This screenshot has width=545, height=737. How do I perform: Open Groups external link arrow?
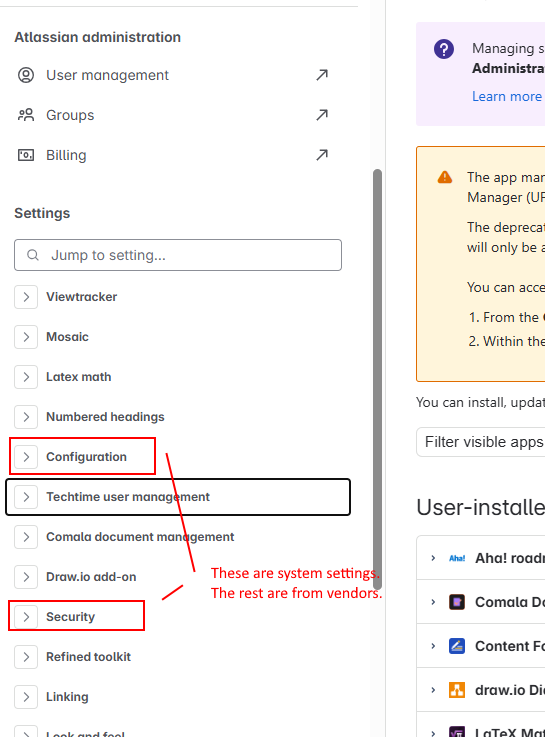pyautogui.click(x=322, y=115)
